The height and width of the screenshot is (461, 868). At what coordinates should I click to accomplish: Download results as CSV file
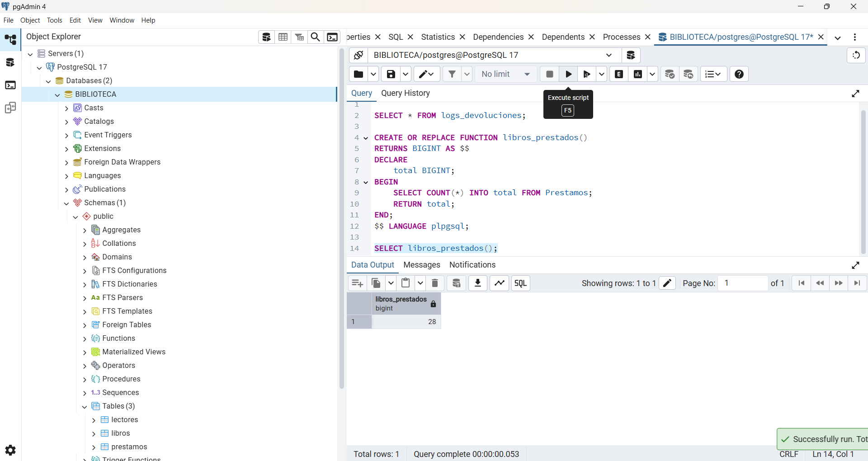click(477, 283)
